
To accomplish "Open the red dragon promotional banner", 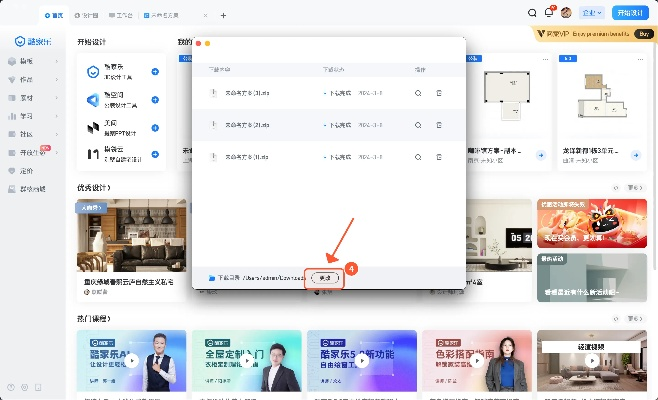I will (x=592, y=223).
